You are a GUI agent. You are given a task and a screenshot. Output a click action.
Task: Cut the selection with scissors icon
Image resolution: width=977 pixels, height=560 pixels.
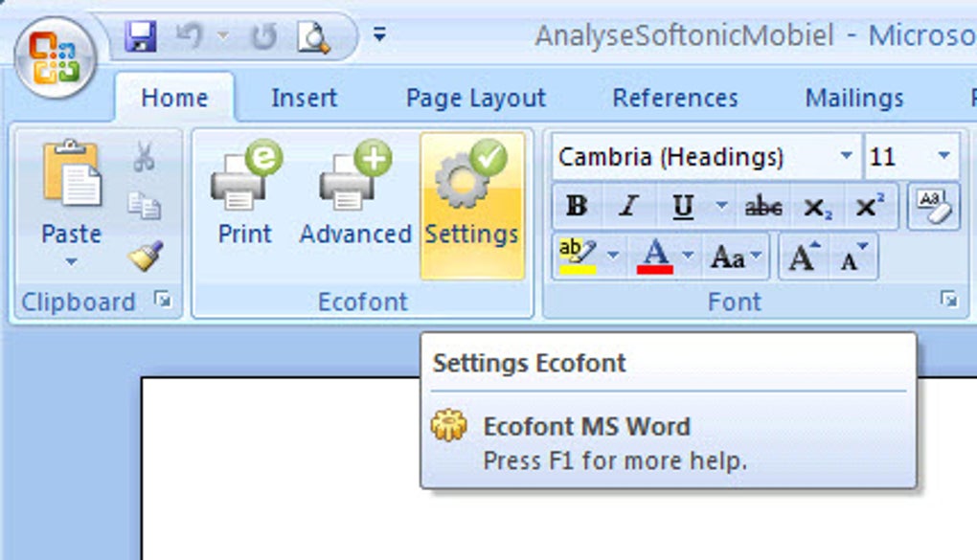[144, 157]
